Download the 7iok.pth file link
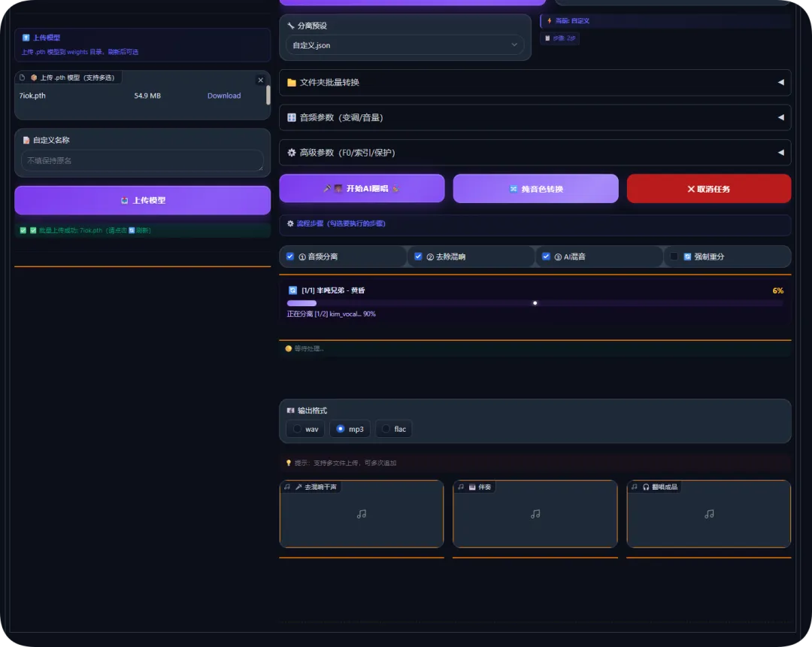The width and height of the screenshot is (812, 647). point(224,96)
